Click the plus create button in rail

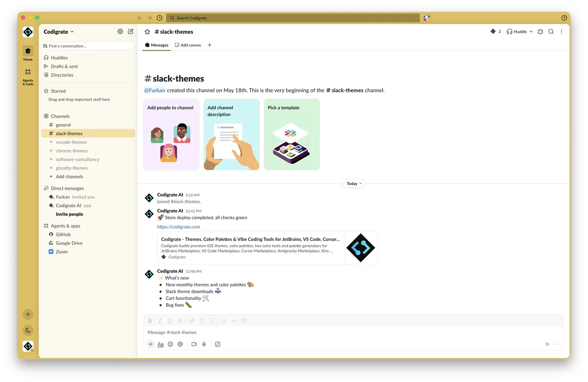click(x=28, y=314)
